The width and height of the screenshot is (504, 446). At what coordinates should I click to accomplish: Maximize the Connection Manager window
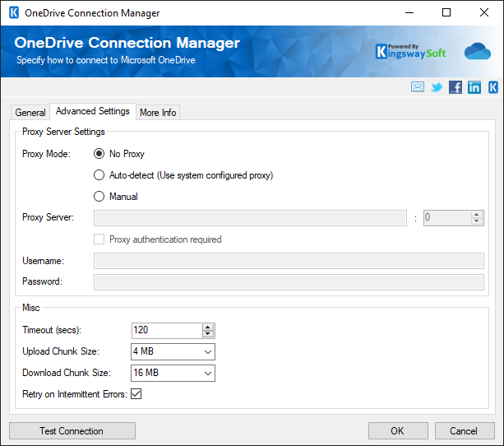tap(446, 13)
